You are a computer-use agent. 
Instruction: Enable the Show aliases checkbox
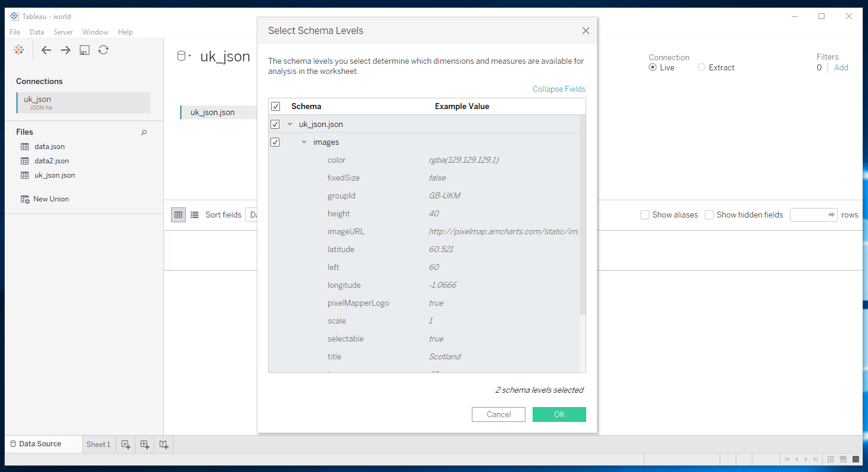click(645, 215)
